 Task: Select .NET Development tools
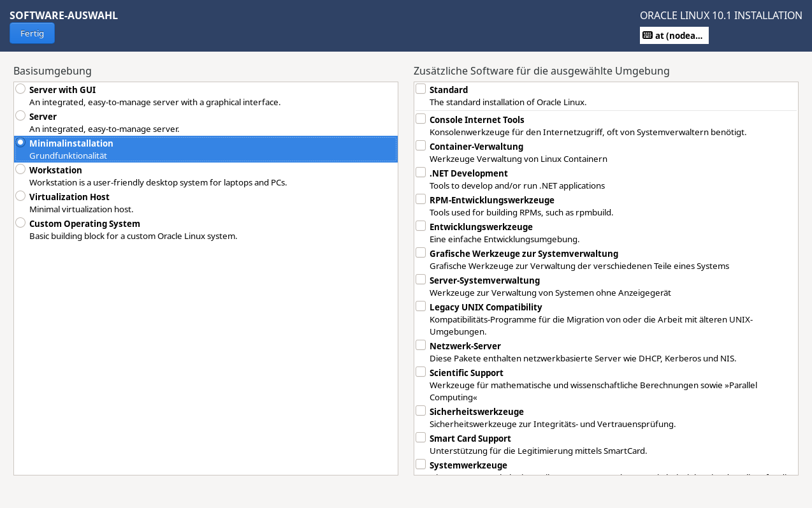(x=420, y=171)
